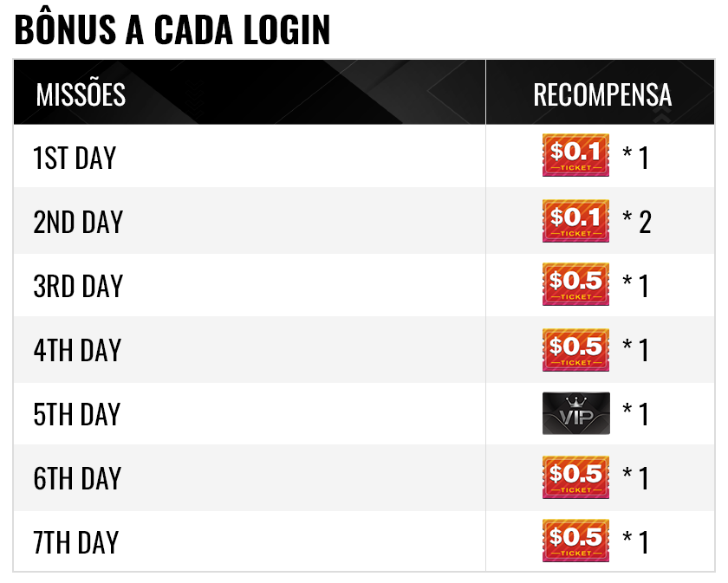Click the 4TH DAY mission label
728x583 pixels.
77,350
